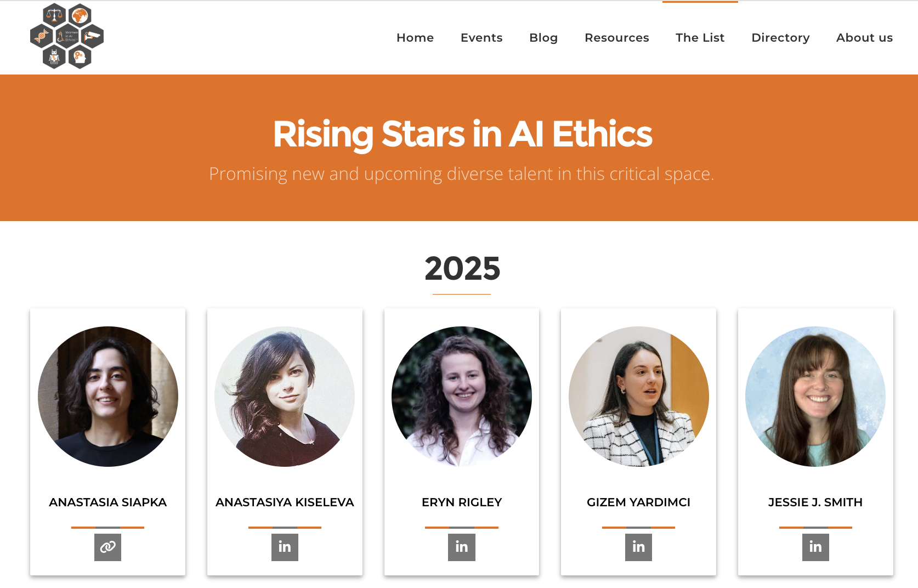Click Jessie J. Smith's profile photo
This screenshot has width=918, height=588.
[815, 397]
